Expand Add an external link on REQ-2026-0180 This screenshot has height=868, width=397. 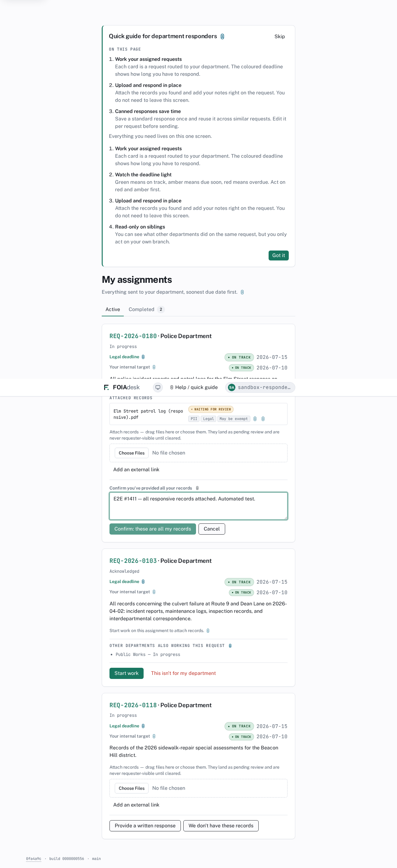tap(136, 469)
